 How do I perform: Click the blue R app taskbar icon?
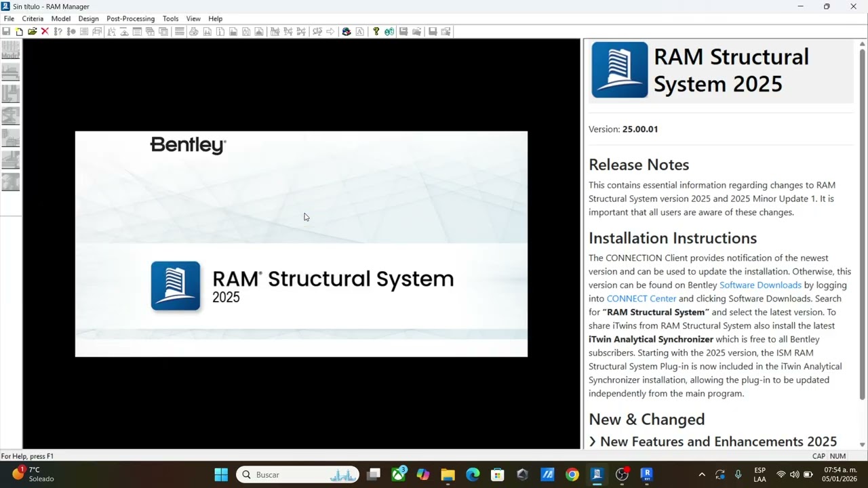647,474
